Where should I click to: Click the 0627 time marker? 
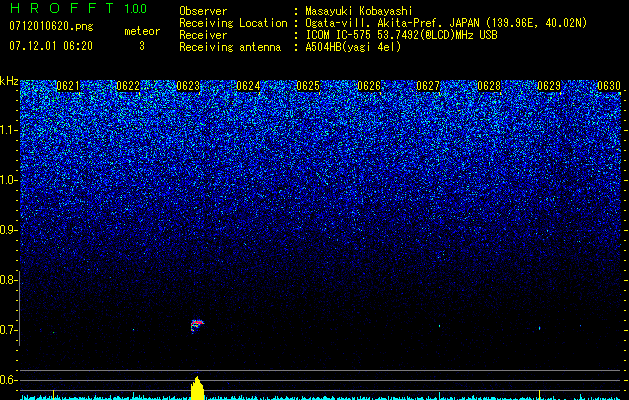(428, 86)
